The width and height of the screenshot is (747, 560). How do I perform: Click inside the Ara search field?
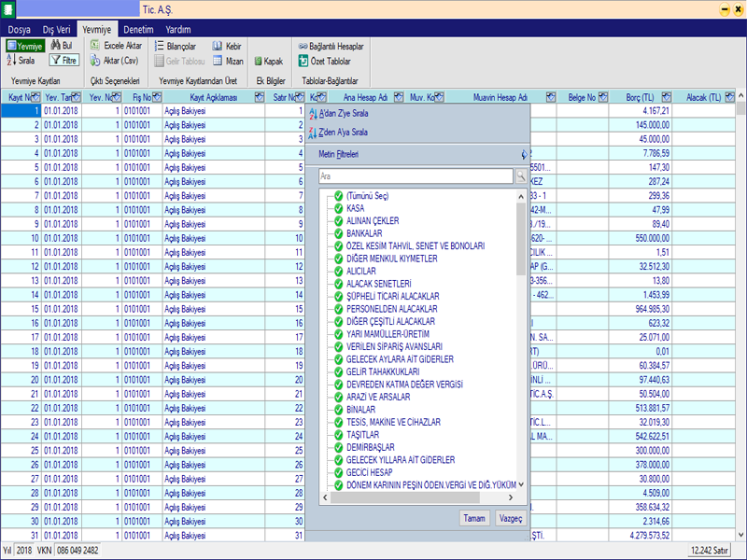(416, 176)
